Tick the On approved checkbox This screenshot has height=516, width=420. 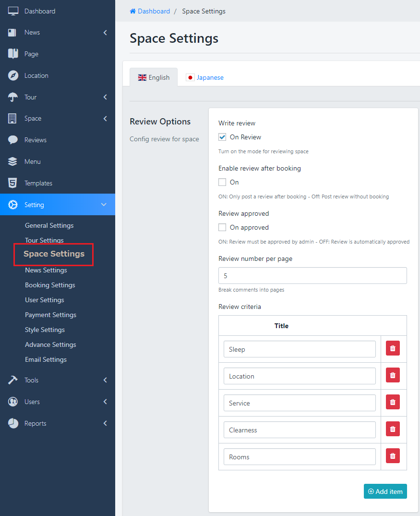click(x=222, y=227)
